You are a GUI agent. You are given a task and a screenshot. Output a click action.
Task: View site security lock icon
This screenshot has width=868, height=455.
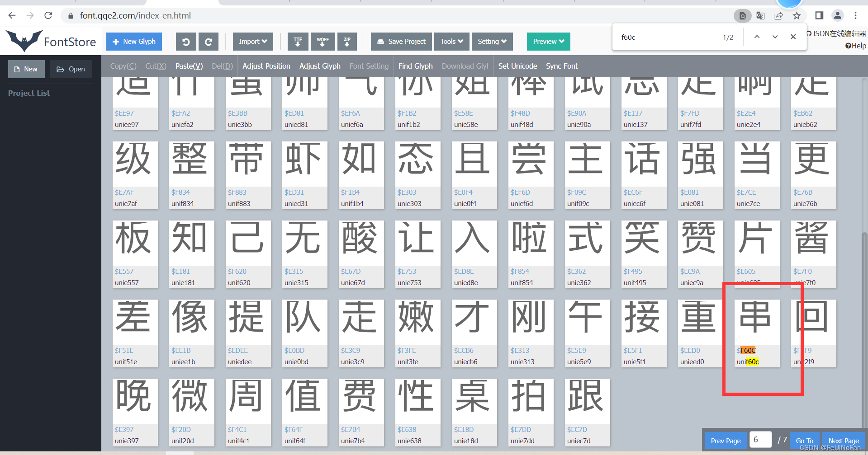(x=70, y=16)
